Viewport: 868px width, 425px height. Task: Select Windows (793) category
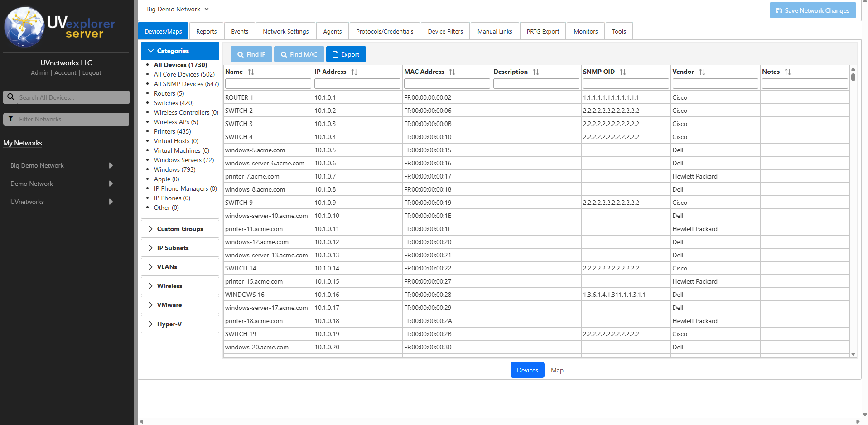[x=175, y=169]
